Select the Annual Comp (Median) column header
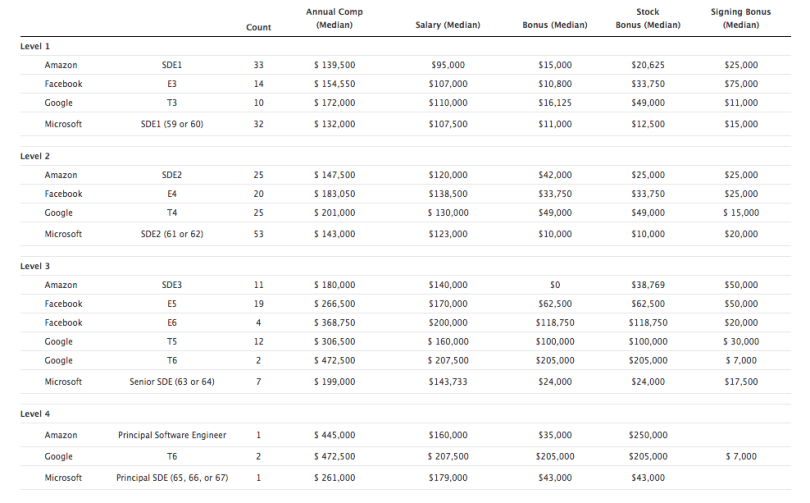This screenshot has width=810, height=503. [333, 19]
